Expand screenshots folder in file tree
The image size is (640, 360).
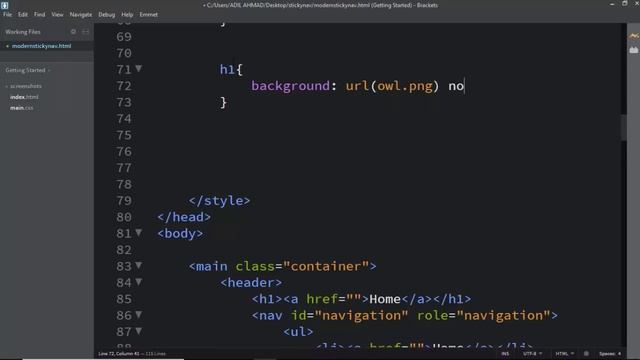(24, 86)
